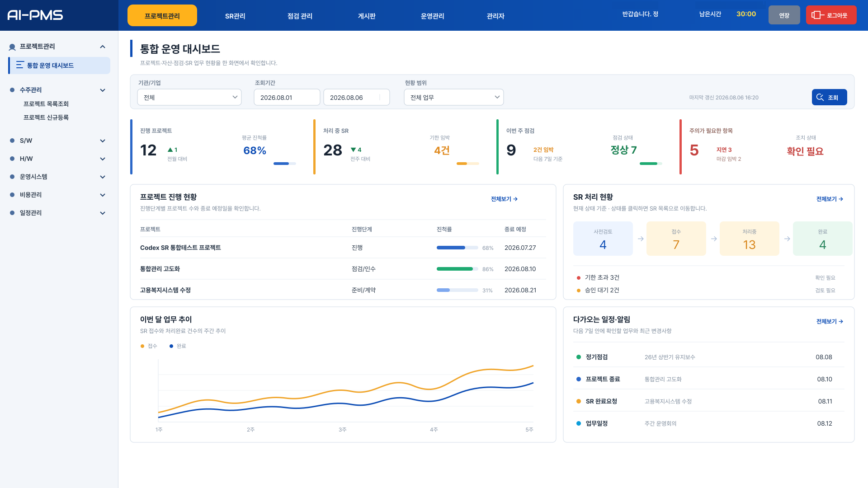Open the SR관리 top menu

(235, 16)
